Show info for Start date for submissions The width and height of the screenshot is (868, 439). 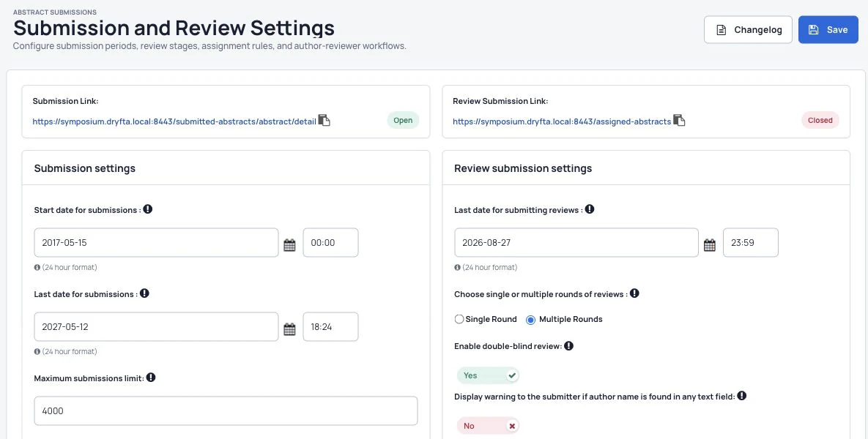[148, 209]
